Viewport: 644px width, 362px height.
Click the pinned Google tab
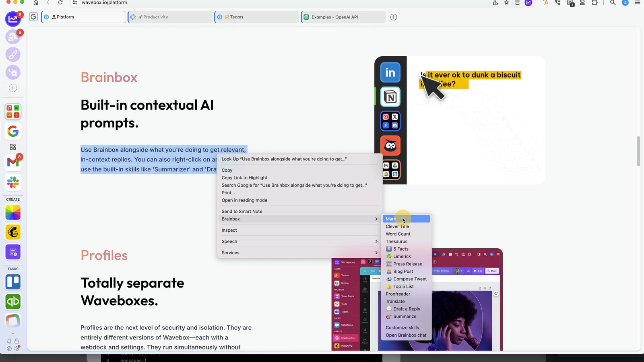(33, 17)
